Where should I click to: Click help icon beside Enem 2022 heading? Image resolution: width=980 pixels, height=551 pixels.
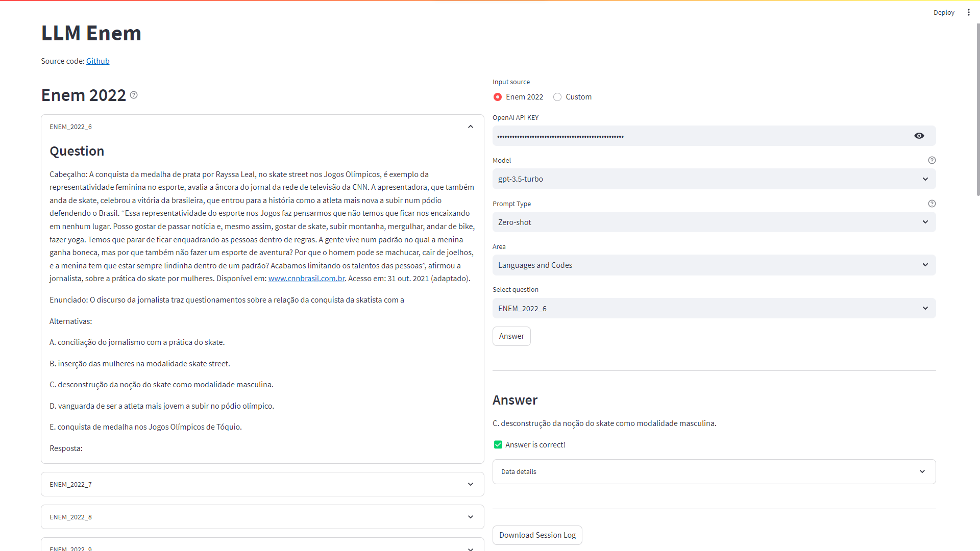coord(134,95)
